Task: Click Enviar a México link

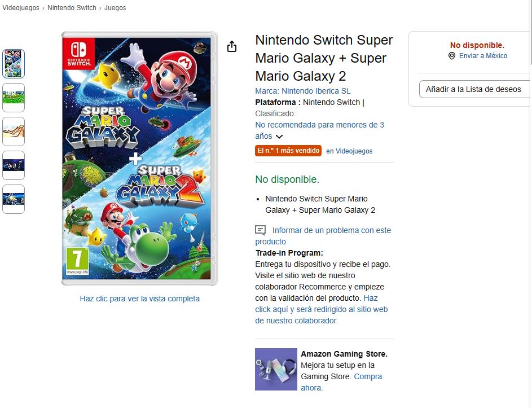Action: pos(483,56)
